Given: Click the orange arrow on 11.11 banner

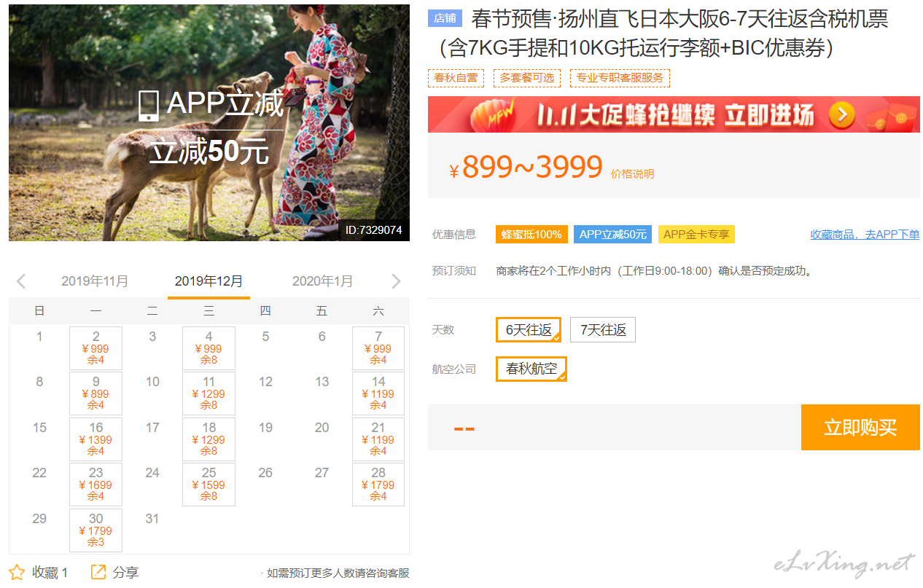Looking at the screenshot, I should [841, 114].
